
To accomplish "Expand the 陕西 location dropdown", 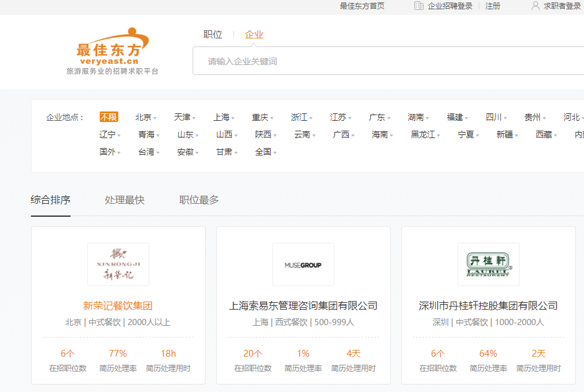I will pyautogui.click(x=266, y=134).
